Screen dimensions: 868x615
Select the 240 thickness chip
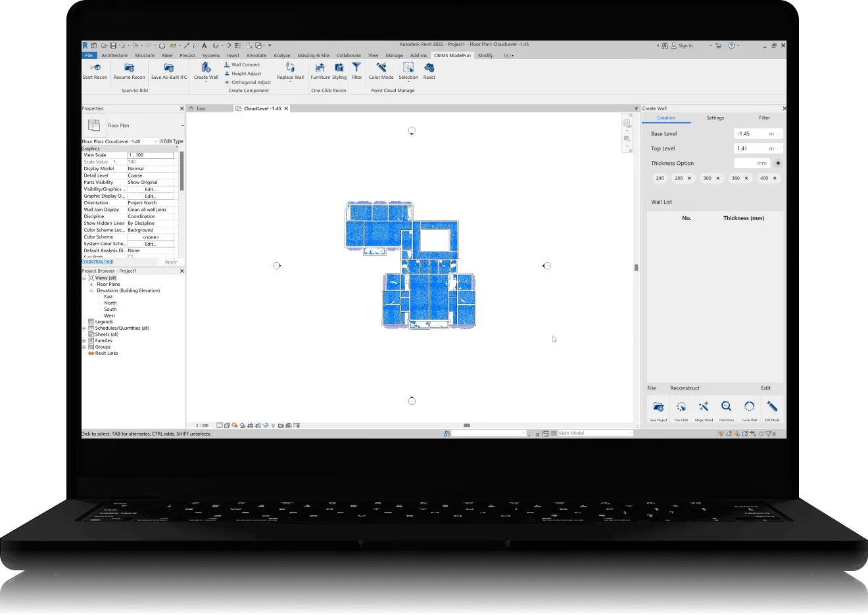660,178
